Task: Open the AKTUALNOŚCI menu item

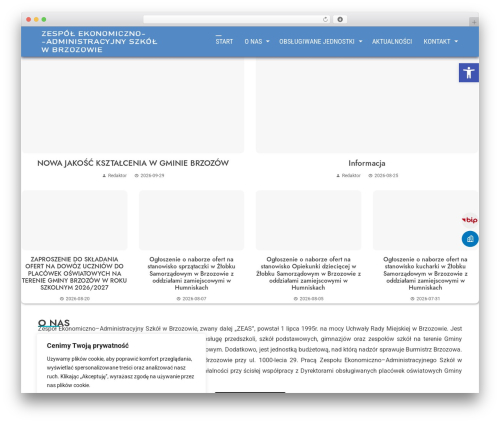Action: point(392,42)
